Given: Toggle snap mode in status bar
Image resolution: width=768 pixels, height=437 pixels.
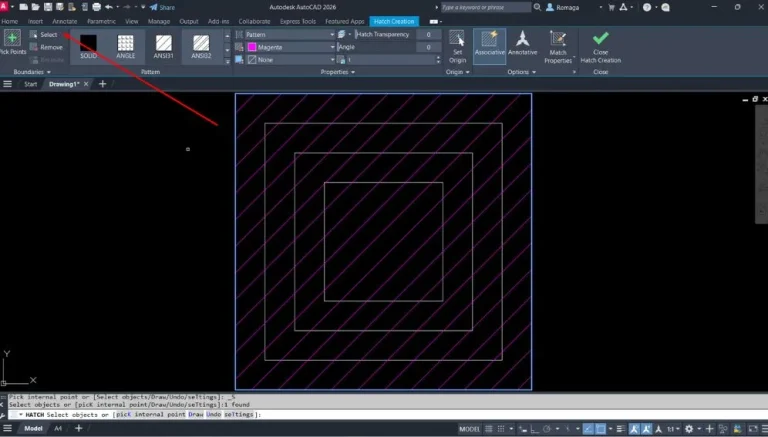Looking at the screenshot, I should click(x=501, y=429).
